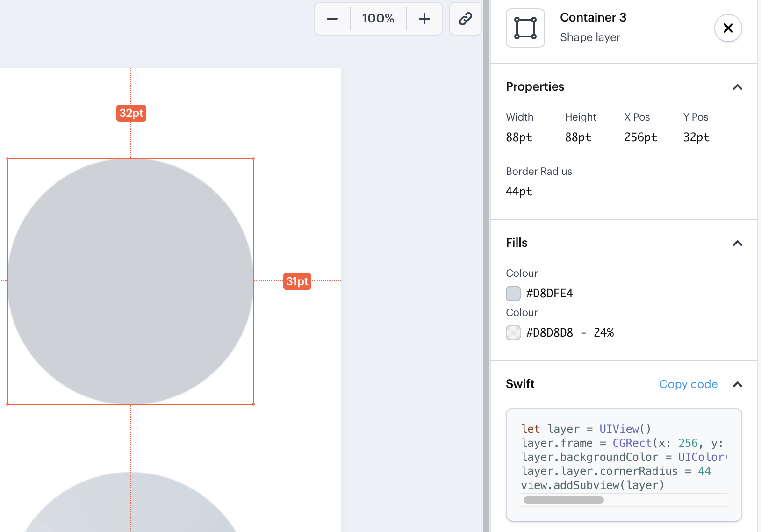Select the selected grey circle on canvas

coord(130,281)
